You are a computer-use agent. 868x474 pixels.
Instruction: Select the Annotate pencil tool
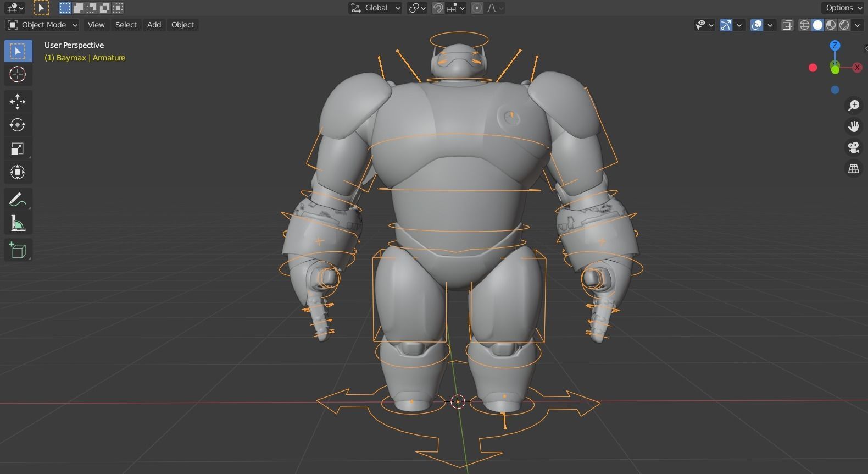pos(18,199)
